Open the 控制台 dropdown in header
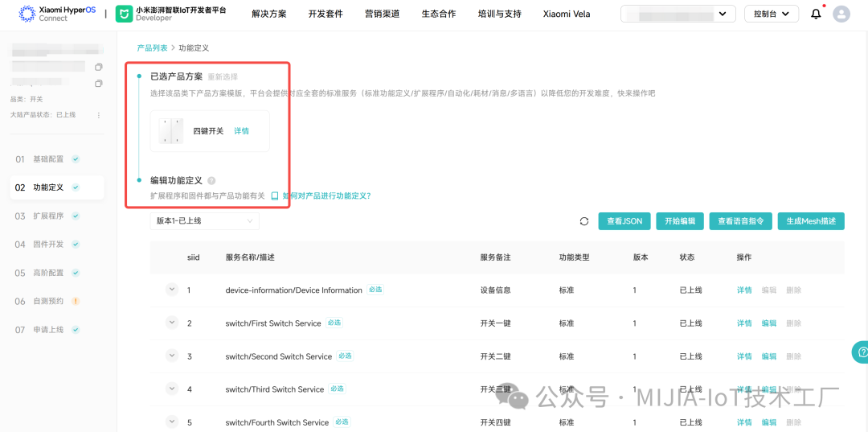The width and height of the screenshot is (868, 432). pos(771,14)
